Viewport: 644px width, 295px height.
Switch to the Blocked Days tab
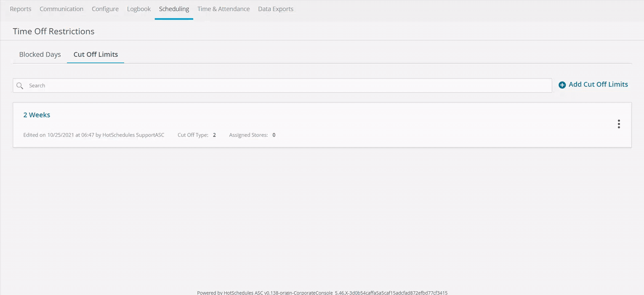40,55
